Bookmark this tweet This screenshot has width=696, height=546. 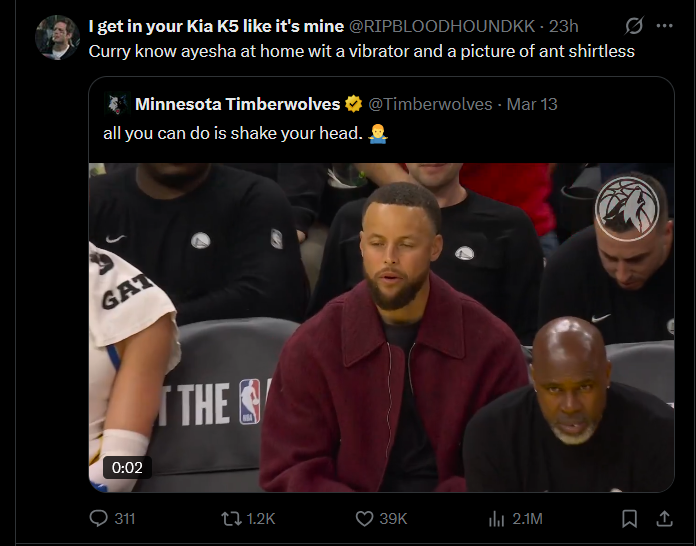click(630, 518)
